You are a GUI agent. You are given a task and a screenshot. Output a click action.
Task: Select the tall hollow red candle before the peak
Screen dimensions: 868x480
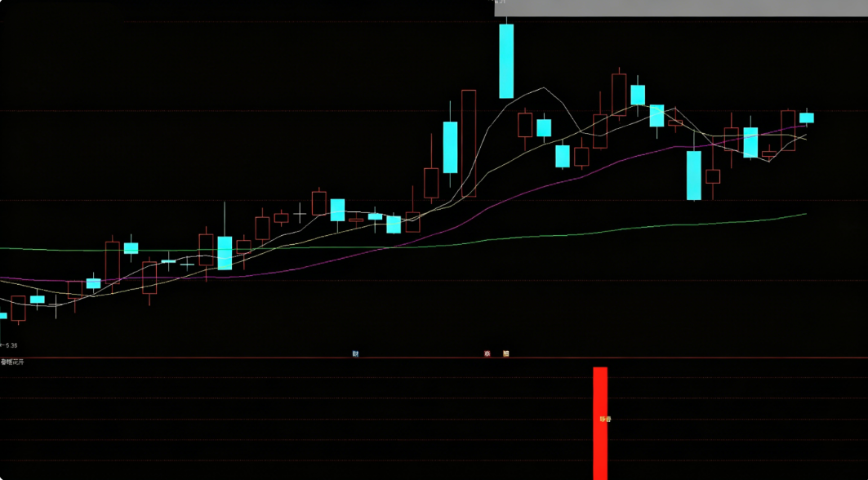[x=469, y=143]
